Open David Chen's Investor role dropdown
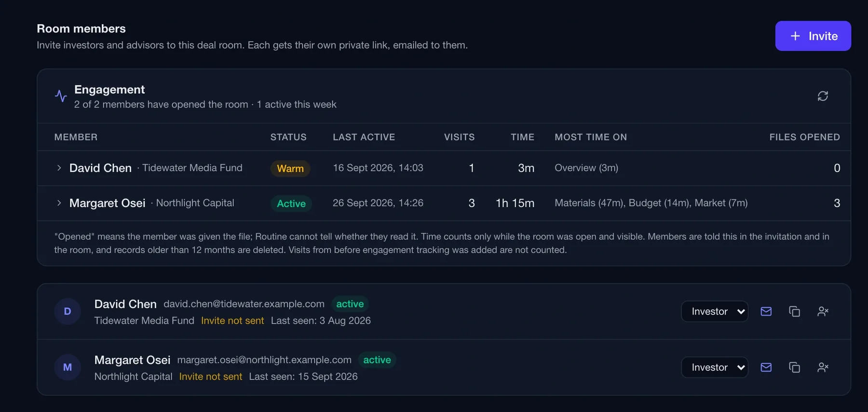The height and width of the screenshot is (412, 868). point(715,312)
